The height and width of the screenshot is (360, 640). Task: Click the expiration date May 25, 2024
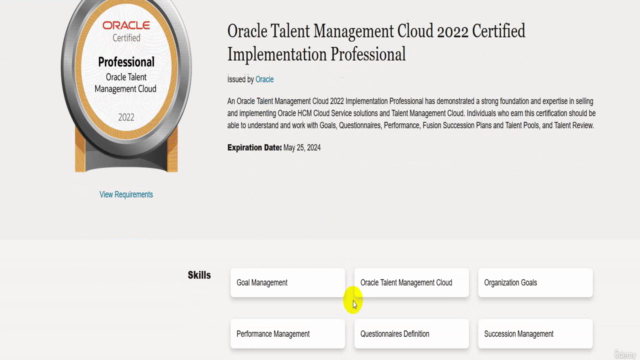pos(302,148)
